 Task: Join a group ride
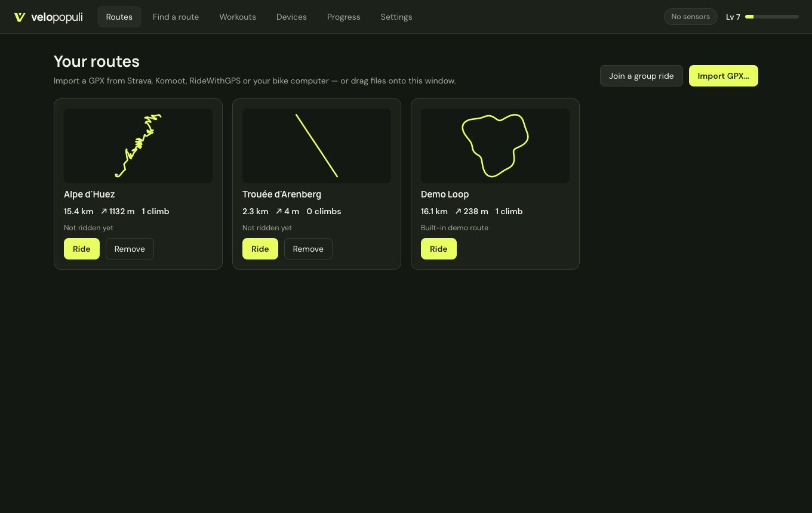(x=641, y=76)
